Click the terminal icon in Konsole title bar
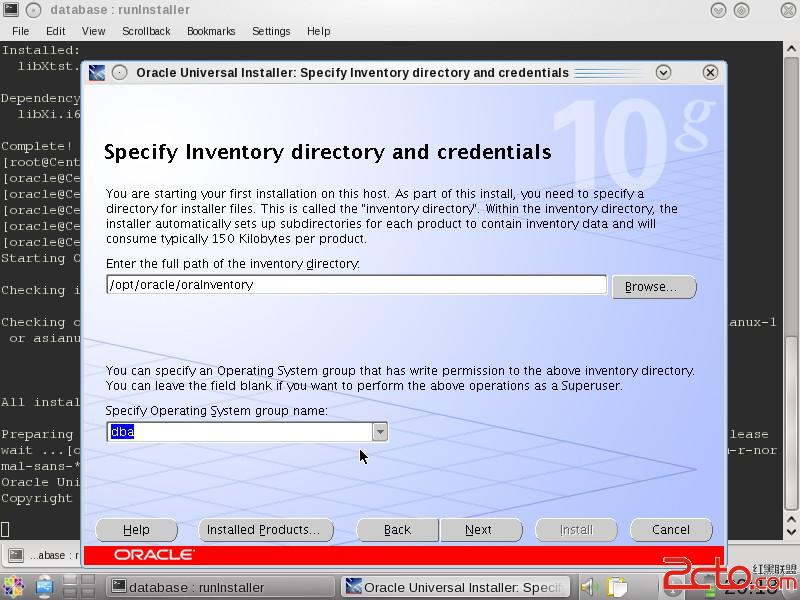Viewport: 800px width, 600px height. (x=10, y=9)
